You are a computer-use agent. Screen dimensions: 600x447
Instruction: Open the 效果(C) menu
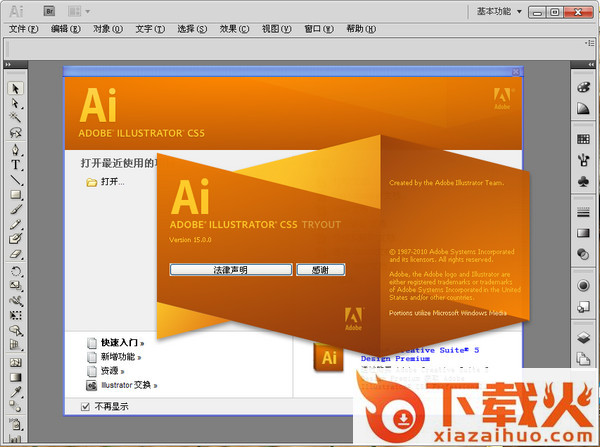tap(234, 29)
